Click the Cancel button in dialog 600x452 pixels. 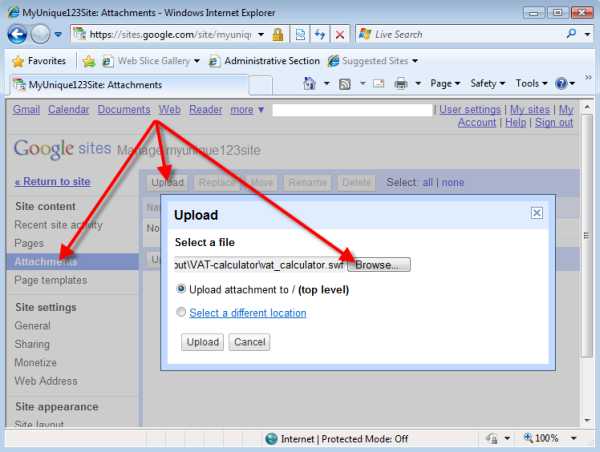(249, 342)
